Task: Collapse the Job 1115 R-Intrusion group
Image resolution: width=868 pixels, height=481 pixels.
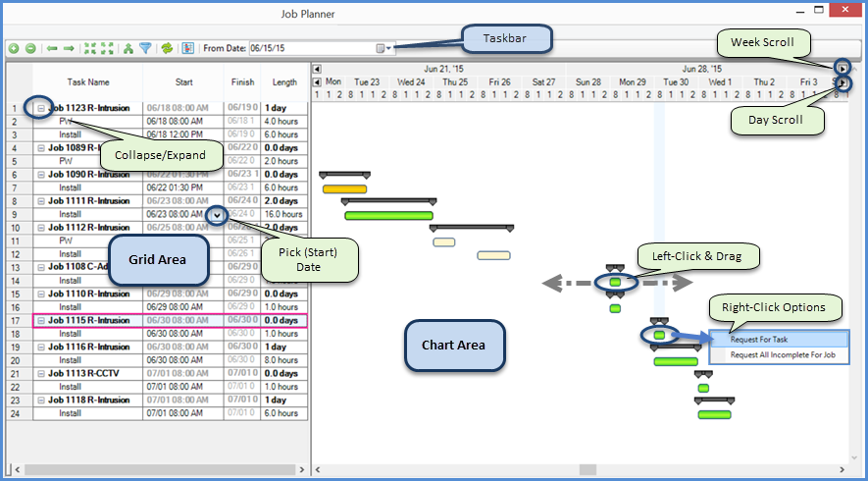Action: [x=40, y=320]
